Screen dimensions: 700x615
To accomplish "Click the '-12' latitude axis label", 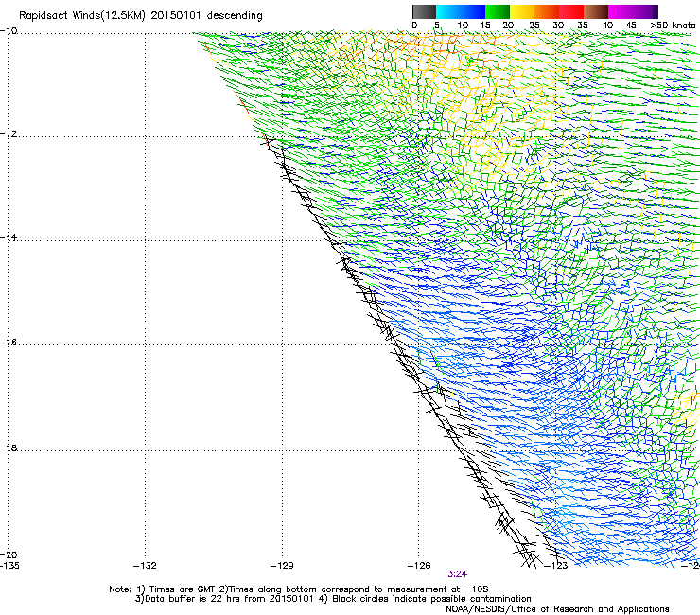I will pos(9,134).
